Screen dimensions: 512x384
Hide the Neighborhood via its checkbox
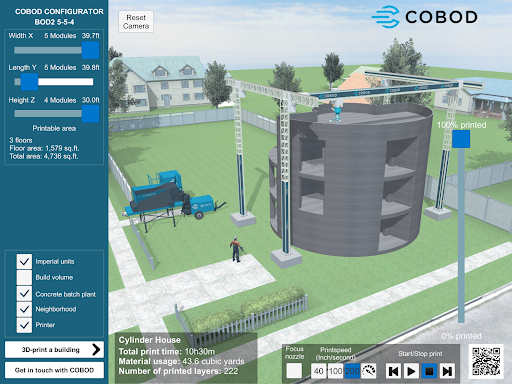(24, 309)
